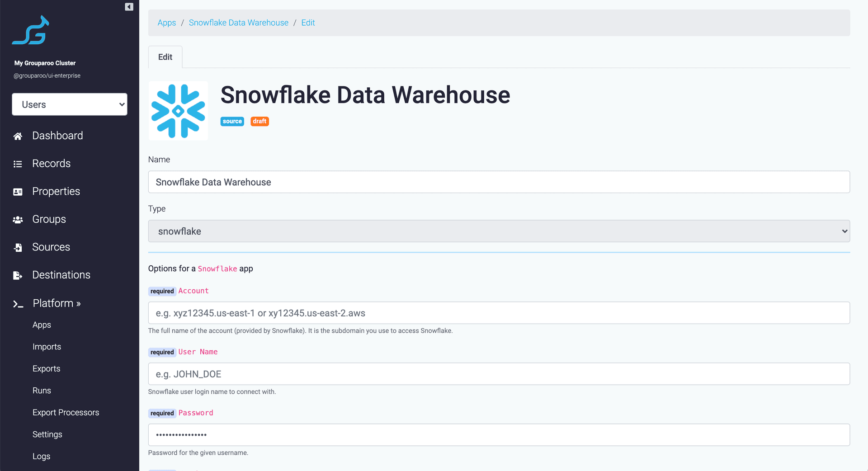Click the Password field label
This screenshot has width=868, height=471.
pyautogui.click(x=196, y=413)
